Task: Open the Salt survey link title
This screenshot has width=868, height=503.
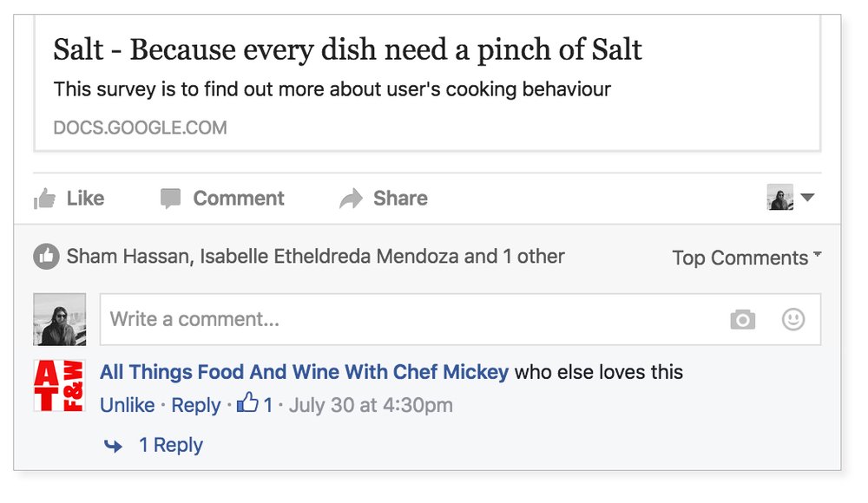Action: (348, 49)
